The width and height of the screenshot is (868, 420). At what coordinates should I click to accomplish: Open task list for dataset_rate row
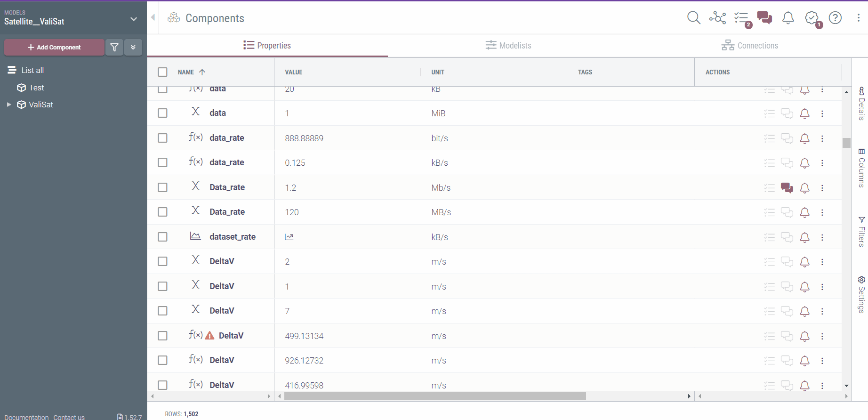[x=769, y=237]
